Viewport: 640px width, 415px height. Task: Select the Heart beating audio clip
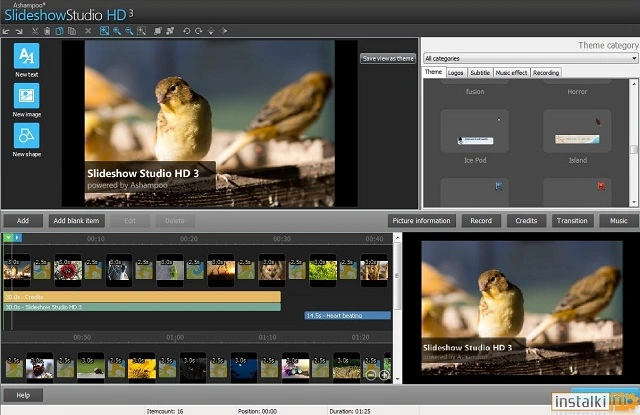(x=348, y=316)
